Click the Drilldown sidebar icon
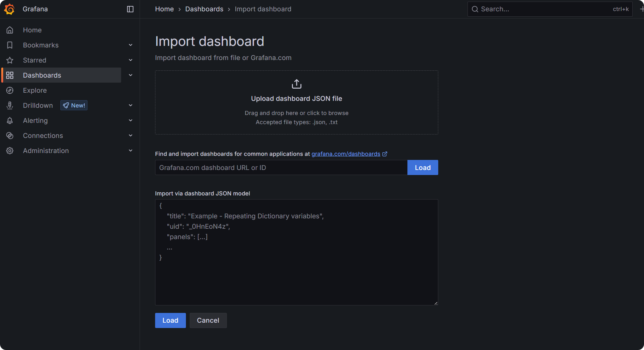The height and width of the screenshot is (350, 644). (10, 106)
